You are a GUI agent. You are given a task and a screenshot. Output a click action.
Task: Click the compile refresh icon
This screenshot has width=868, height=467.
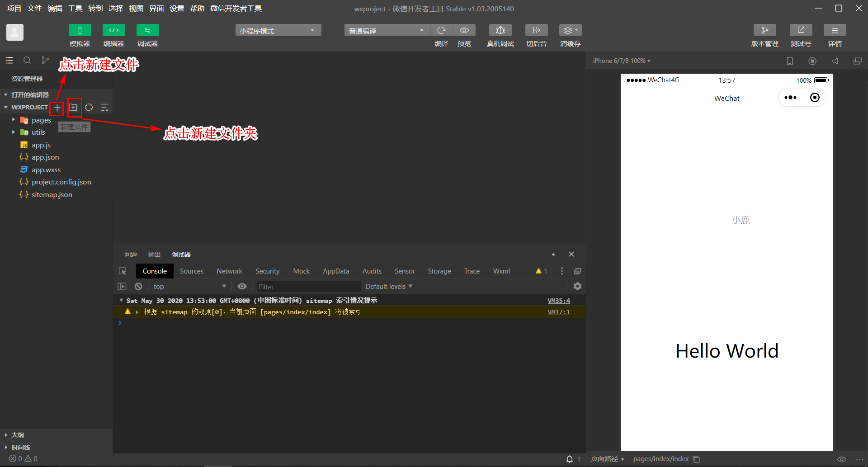coord(442,30)
